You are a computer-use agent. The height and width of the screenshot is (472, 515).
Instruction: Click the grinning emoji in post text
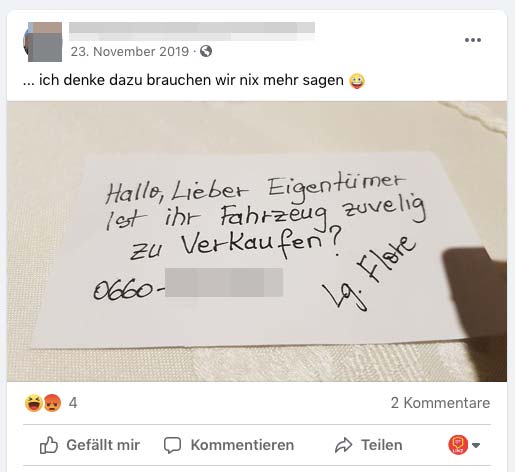click(357, 81)
